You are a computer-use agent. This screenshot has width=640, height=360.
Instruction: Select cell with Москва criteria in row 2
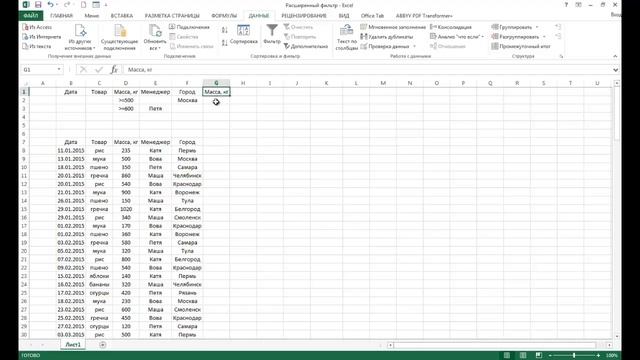click(x=187, y=100)
